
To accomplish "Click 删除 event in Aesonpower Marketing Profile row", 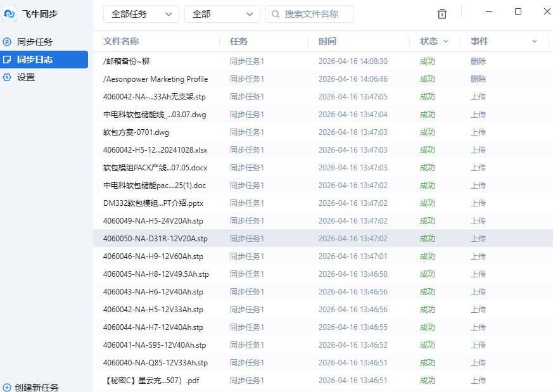I will [x=478, y=79].
